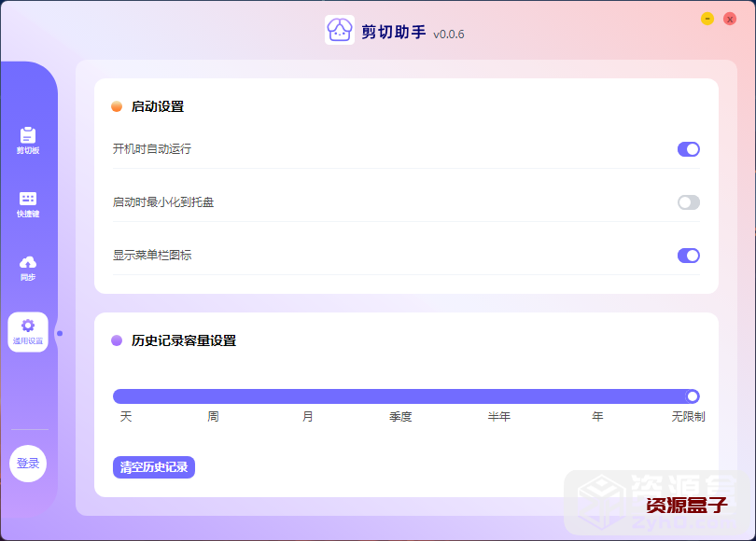Toggle 开机时自动运行 switch off

689,149
